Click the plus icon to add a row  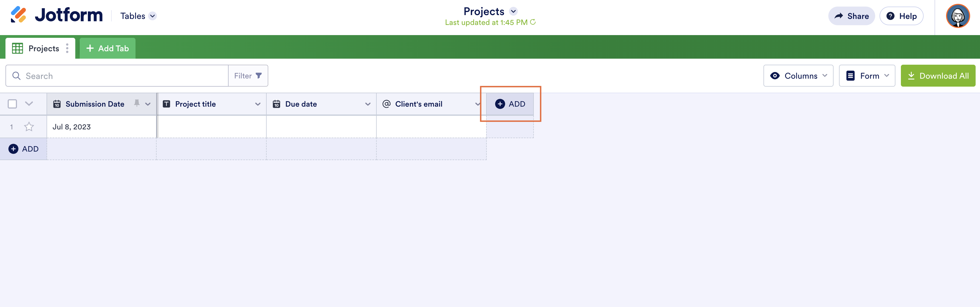point(13,149)
